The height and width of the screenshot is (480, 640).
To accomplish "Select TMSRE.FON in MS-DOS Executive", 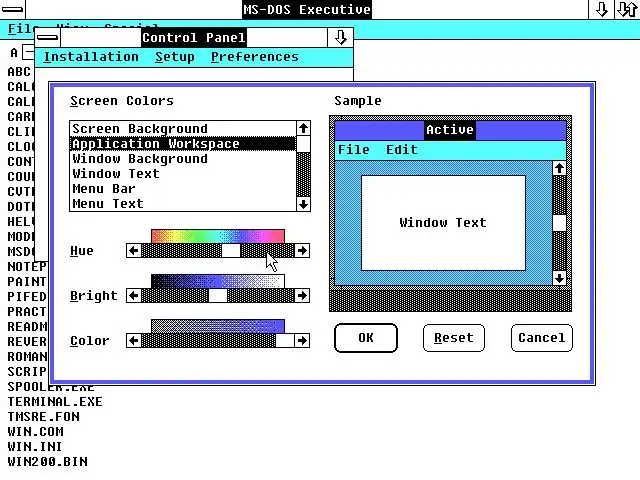I will click(x=44, y=417).
